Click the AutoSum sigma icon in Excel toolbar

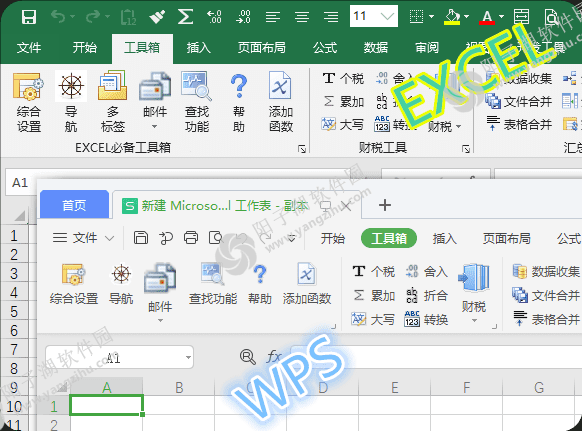(x=186, y=17)
